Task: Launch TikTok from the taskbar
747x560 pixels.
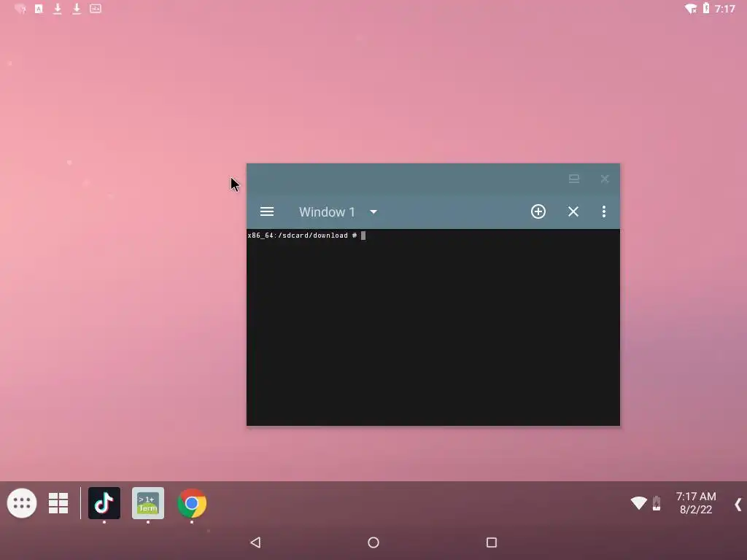Action: point(104,503)
